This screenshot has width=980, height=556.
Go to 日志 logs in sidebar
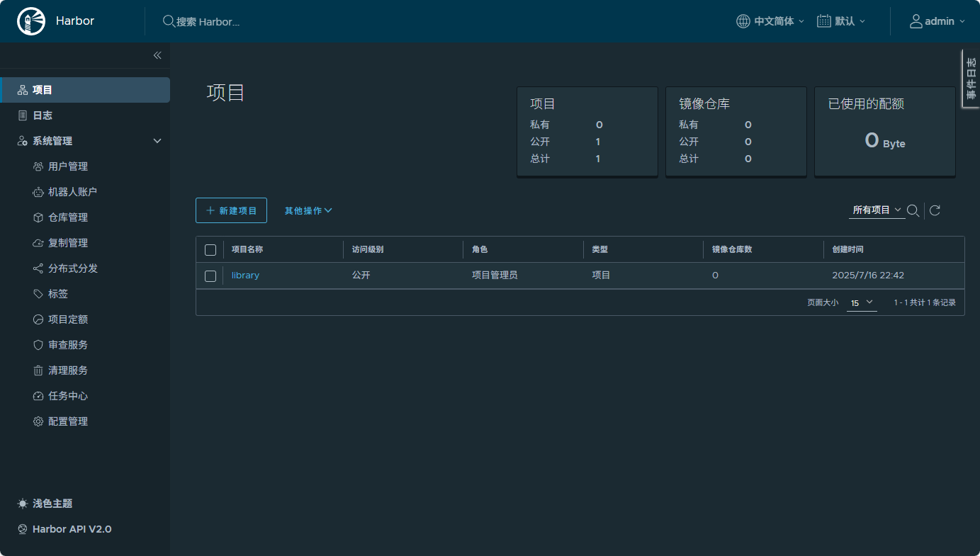click(43, 115)
